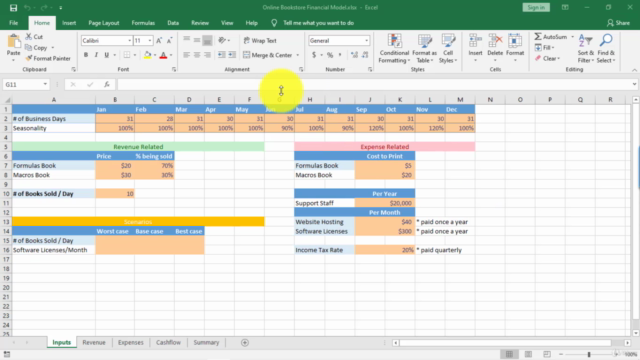Click Merge & Center button
Image resolution: width=640 pixels, height=360 pixels.
268,55
